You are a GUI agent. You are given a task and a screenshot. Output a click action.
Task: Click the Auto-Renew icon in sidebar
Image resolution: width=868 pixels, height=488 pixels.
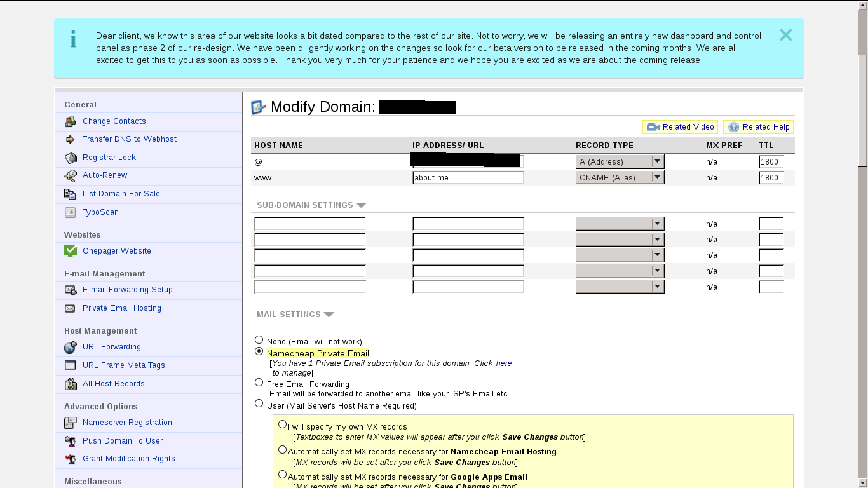pyautogui.click(x=71, y=175)
